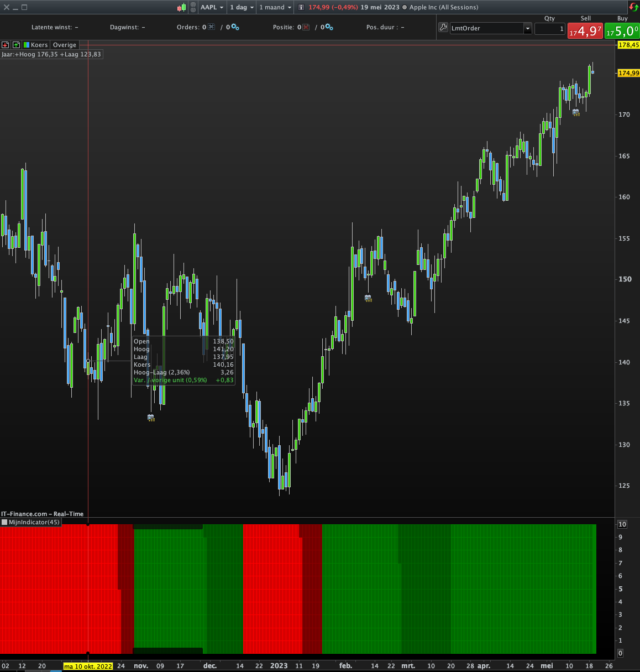
Task: Click the yellow 174,99 current price label
Action: pos(628,73)
